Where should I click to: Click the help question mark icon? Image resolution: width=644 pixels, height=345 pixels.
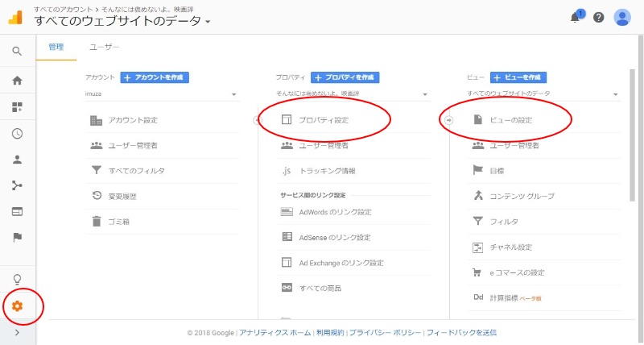(x=598, y=17)
